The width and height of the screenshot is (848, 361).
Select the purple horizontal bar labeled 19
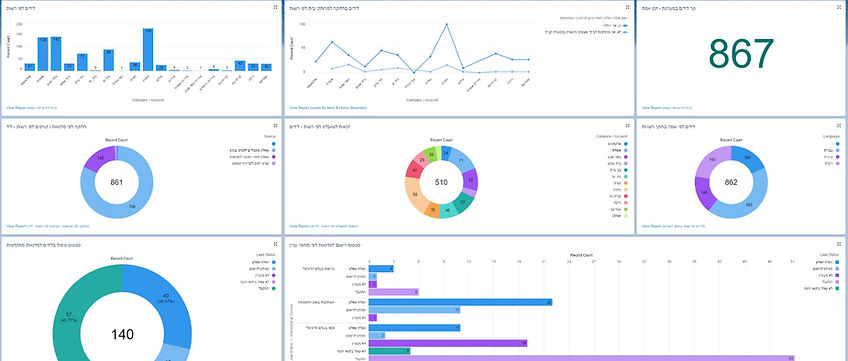(448, 343)
